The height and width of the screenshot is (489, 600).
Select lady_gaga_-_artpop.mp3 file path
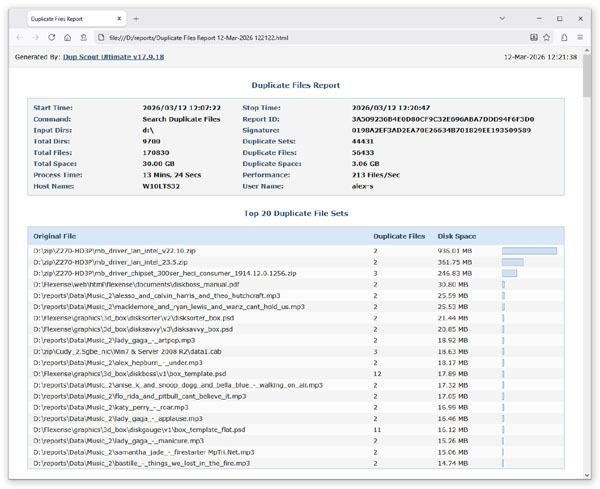[x=114, y=340]
